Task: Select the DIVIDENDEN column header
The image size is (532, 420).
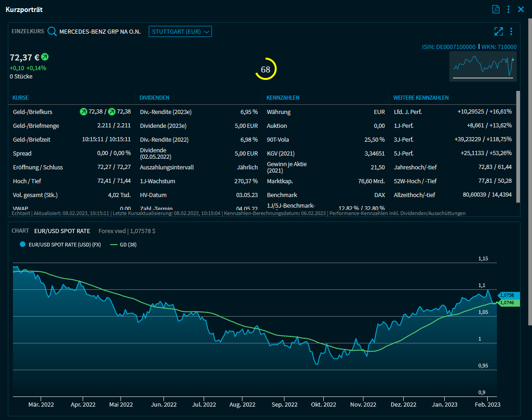Action: [x=154, y=98]
